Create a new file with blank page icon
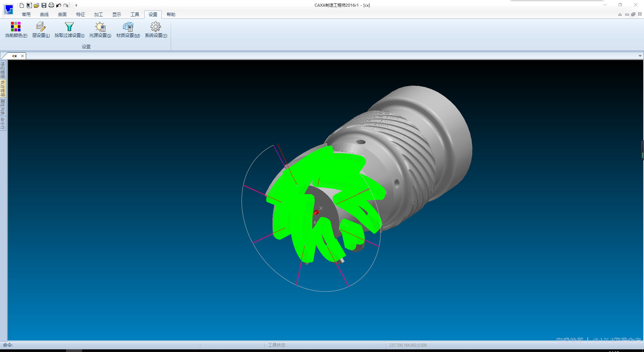The width and height of the screenshot is (644, 352). (22, 5)
